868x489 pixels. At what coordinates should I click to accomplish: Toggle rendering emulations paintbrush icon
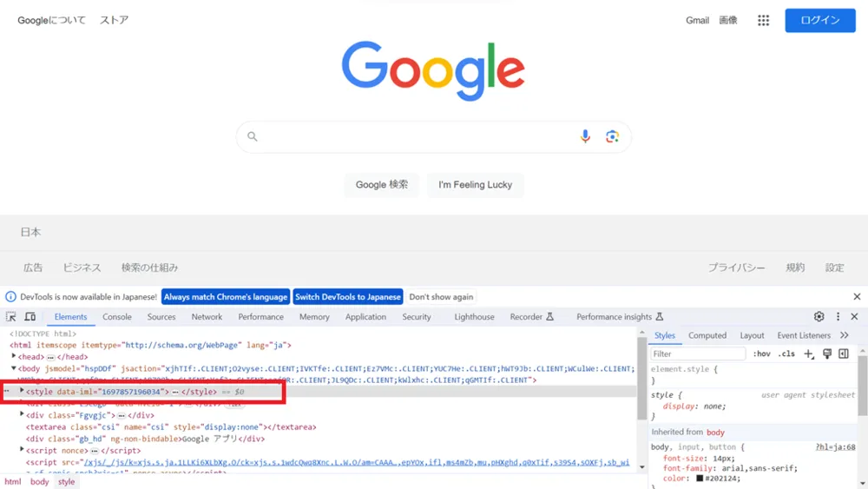tap(827, 354)
